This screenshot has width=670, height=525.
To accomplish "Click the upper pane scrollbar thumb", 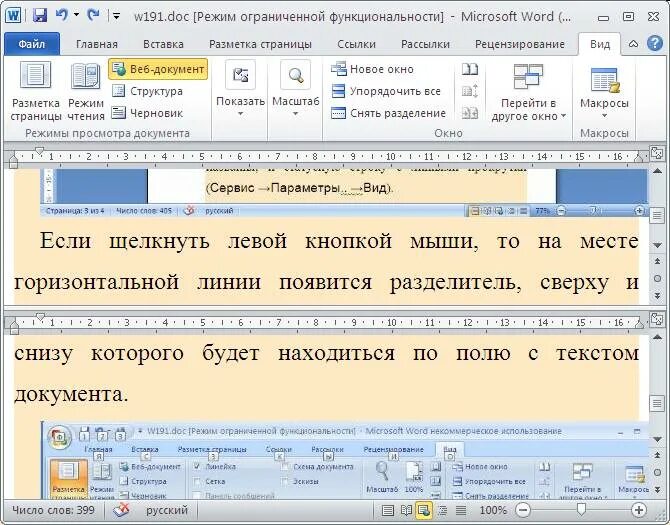I will [x=657, y=215].
